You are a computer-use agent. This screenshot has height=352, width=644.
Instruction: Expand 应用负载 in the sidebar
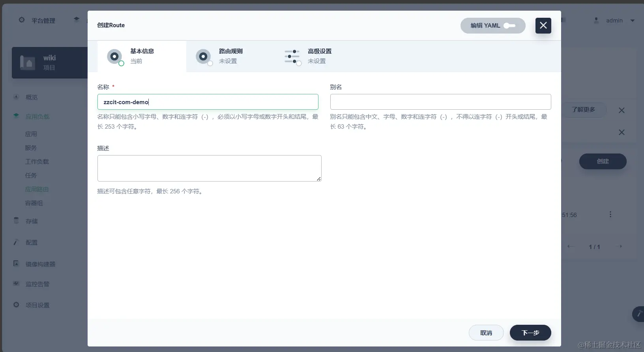pos(37,116)
